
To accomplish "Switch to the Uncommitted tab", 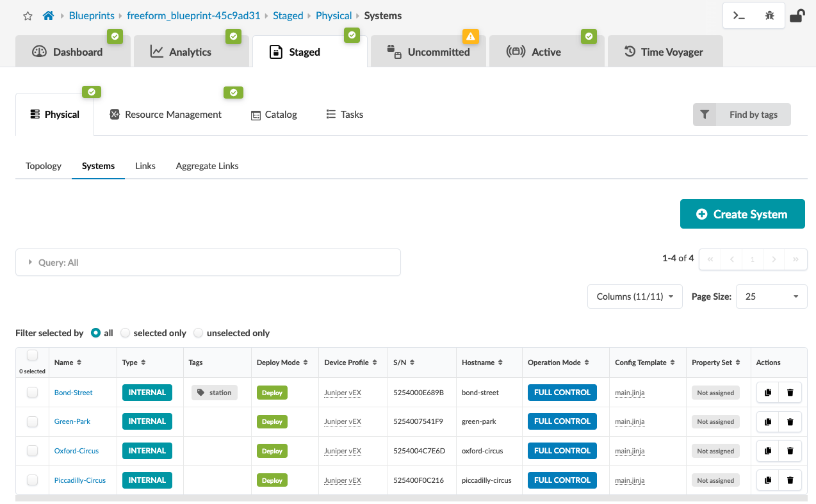I will [x=429, y=52].
